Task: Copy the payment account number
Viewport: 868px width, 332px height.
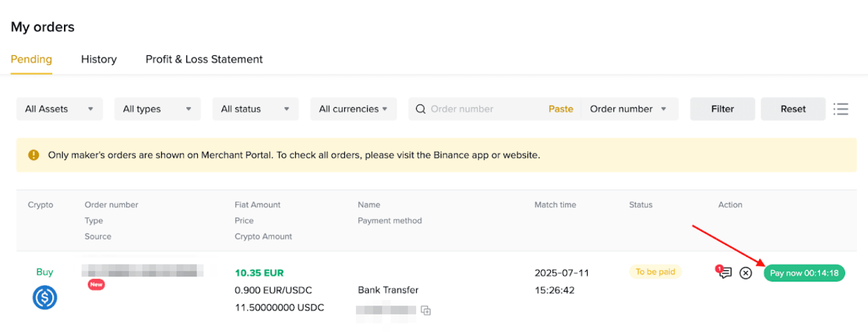Action: click(x=426, y=311)
